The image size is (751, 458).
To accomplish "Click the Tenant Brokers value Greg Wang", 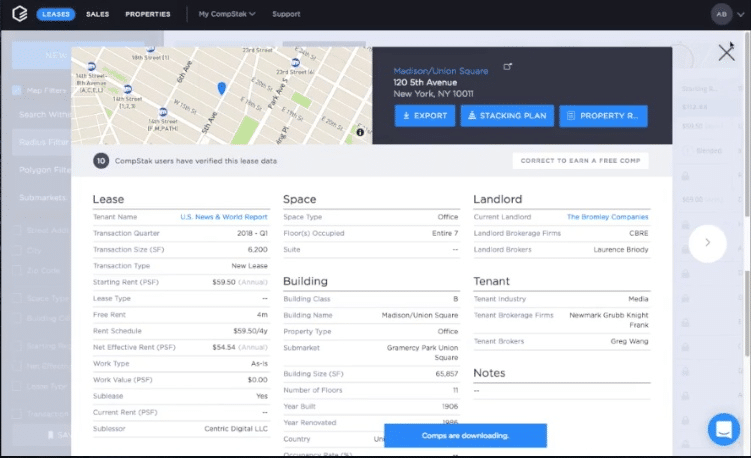I will (629, 342).
